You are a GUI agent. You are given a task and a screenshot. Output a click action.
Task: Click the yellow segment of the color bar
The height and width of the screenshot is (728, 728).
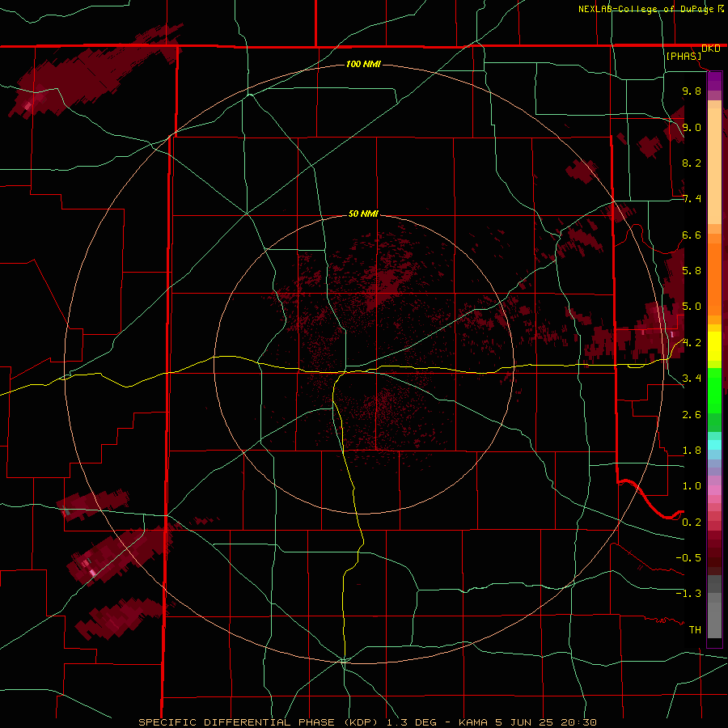(x=714, y=346)
